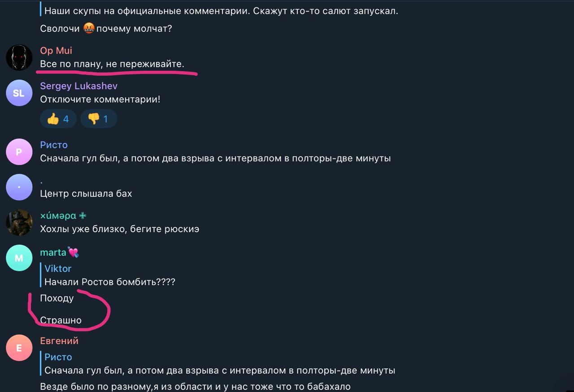Click the purple dot avatar
This screenshot has height=392, width=574.
click(x=19, y=187)
